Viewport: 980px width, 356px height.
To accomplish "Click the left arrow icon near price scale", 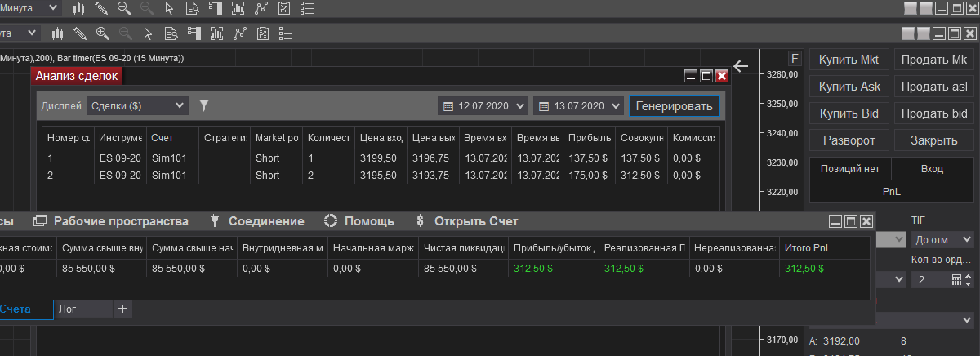I will point(741,66).
